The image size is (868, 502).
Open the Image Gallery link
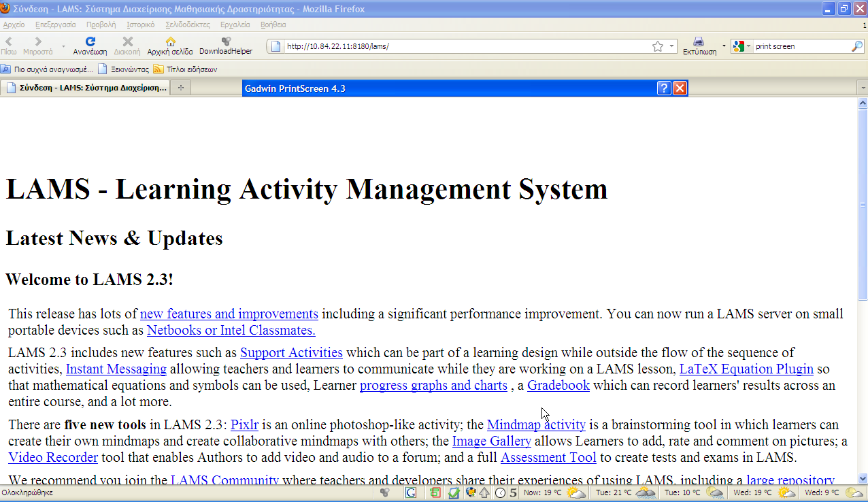[492, 441]
